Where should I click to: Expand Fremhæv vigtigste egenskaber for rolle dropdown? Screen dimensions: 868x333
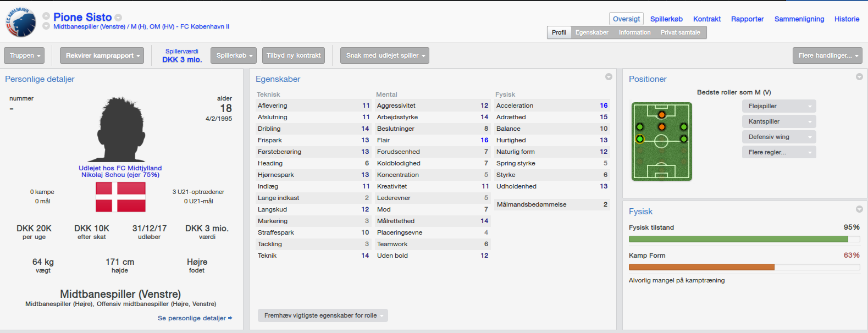pos(323,315)
